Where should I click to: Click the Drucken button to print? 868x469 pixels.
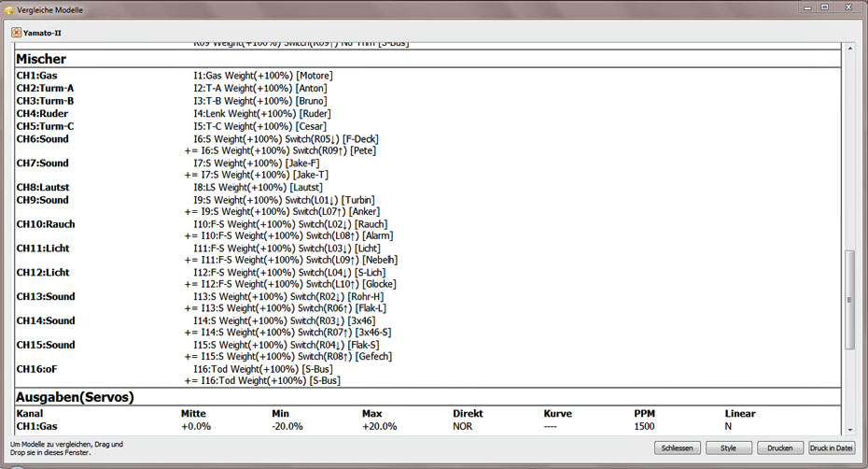[x=779, y=448]
